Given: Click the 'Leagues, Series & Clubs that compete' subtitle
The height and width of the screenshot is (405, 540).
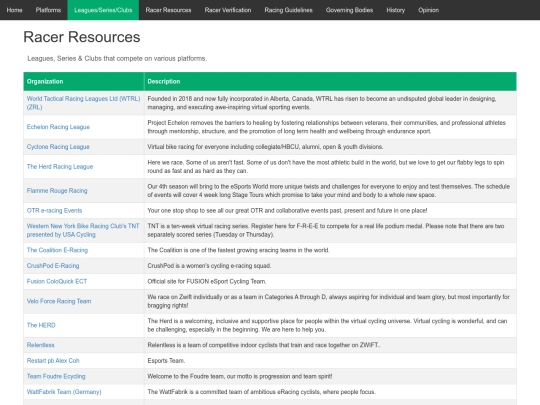Looking at the screenshot, I should coord(117,59).
